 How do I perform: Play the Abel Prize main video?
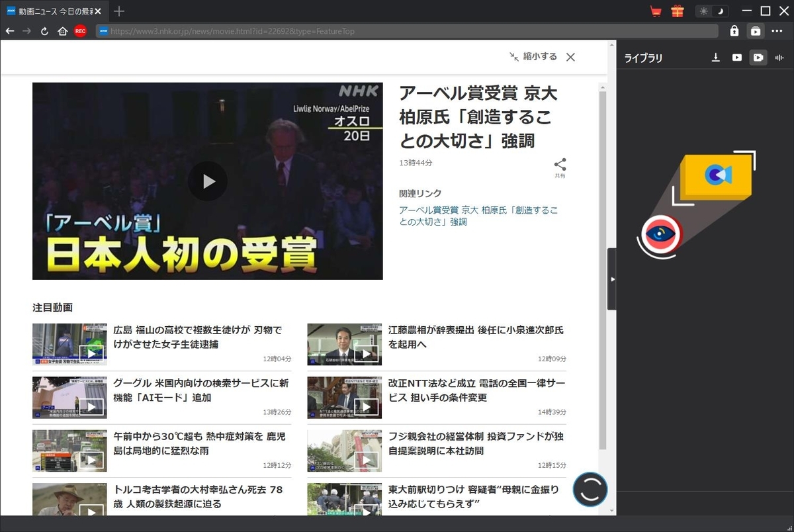[x=208, y=181]
